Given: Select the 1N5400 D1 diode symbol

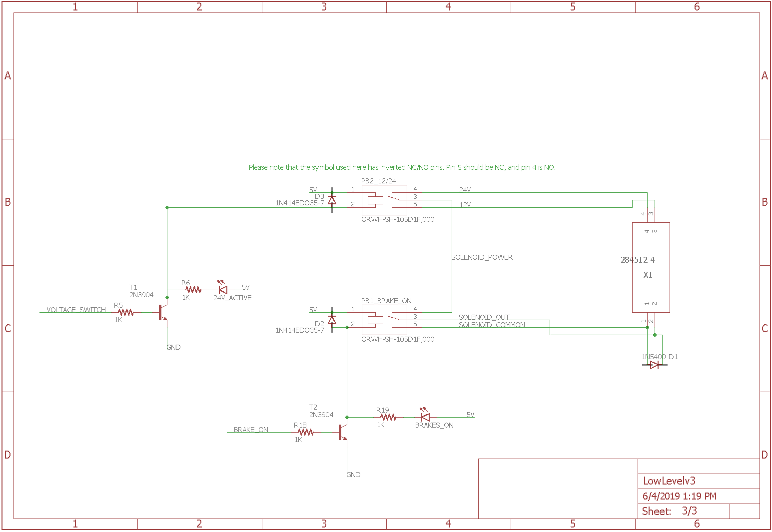Looking at the screenshot, I should [655, 365].
